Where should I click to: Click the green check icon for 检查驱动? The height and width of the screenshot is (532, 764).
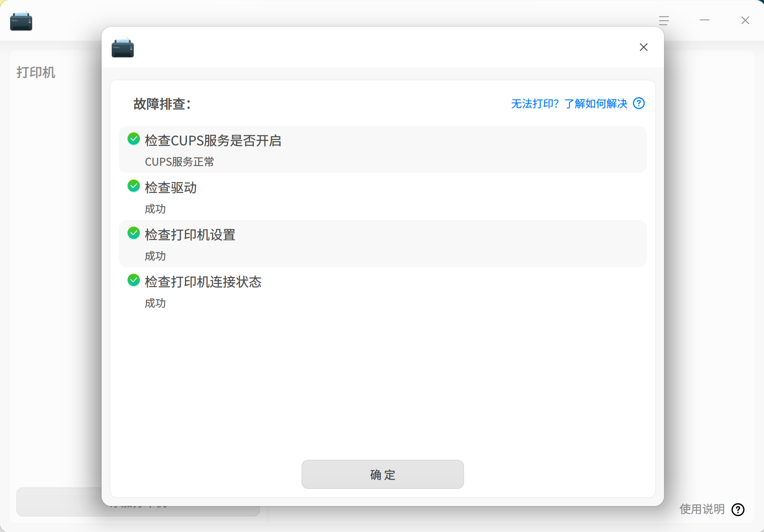point(133,186)
